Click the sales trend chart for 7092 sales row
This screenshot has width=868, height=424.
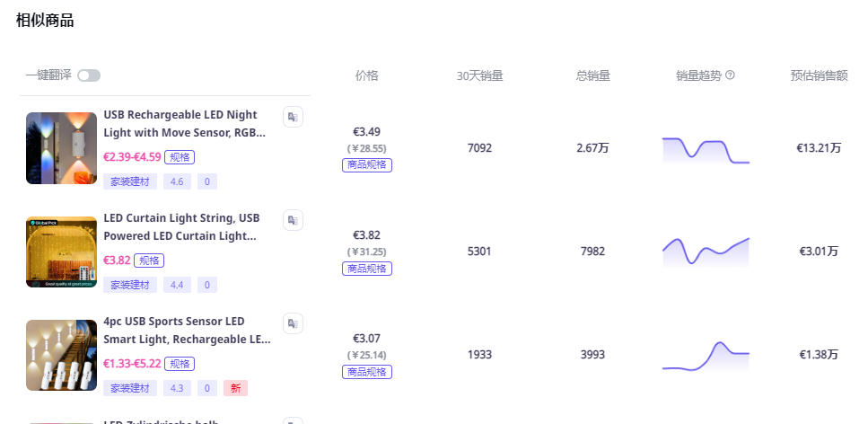click(706, 150)
